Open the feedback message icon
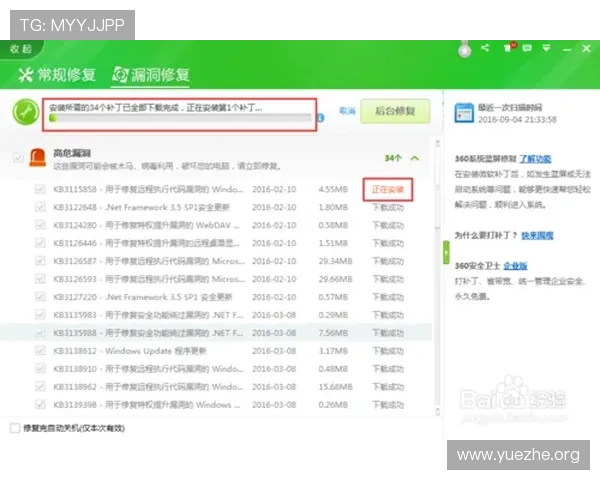600x480 pixels. click(x=527, y=48)
